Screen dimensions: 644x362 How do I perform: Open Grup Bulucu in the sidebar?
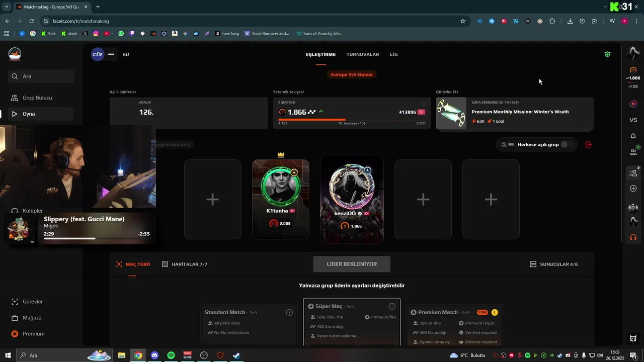(37, 98)
